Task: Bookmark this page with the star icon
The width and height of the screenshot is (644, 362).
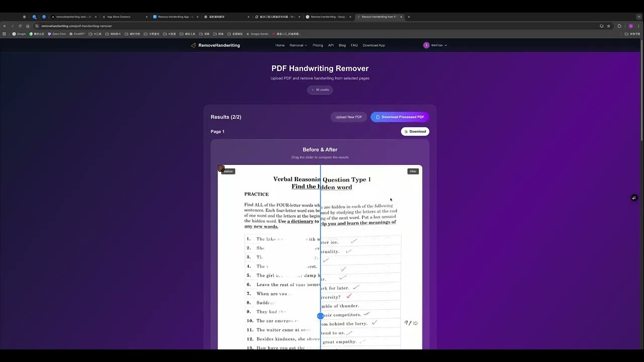Action: [x=608, y=26]
